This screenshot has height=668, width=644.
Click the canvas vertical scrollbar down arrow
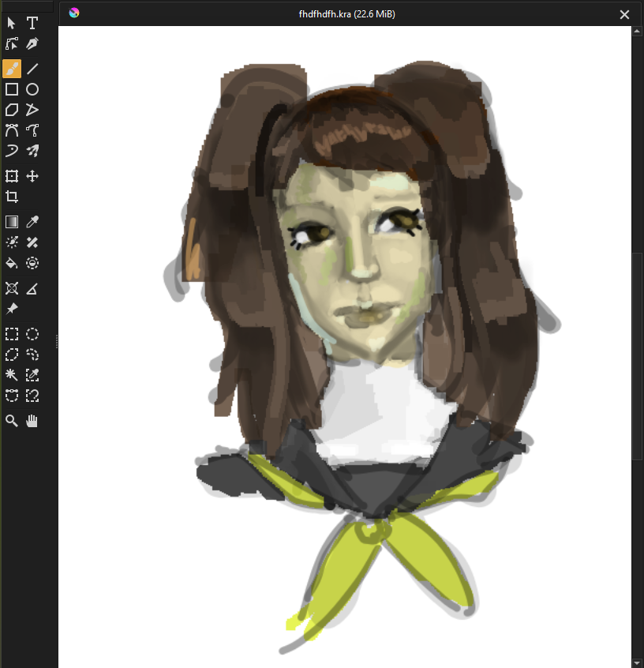coord(638,662)
